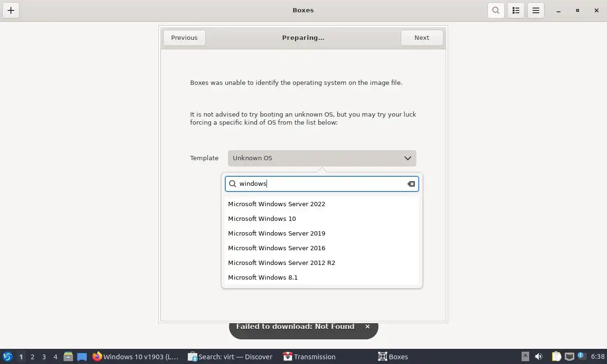
Task: Select Microsoft Windows Server 2019
Action: [322, 234]
